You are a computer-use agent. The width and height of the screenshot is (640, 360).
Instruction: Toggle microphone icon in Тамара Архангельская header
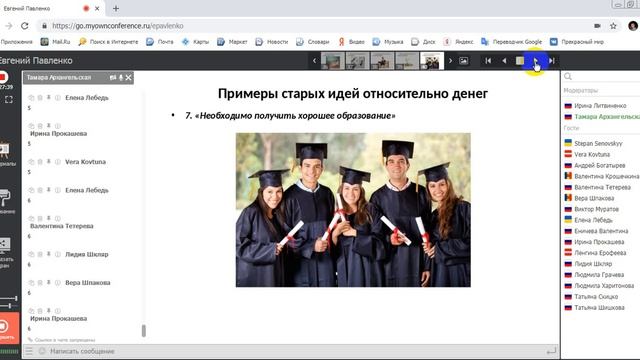pos(121,78)
